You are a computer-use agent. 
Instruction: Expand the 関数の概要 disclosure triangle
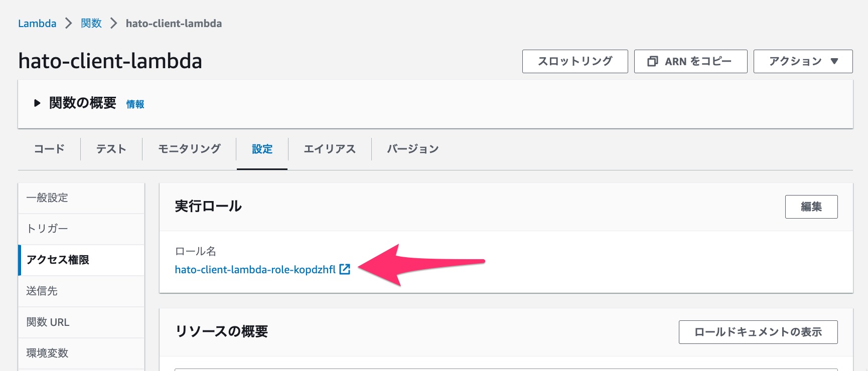pos(37,103)
